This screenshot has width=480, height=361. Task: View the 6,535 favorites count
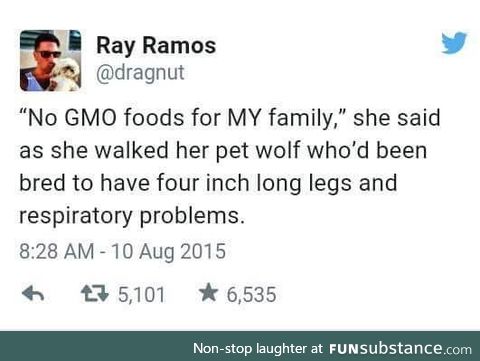252,294
